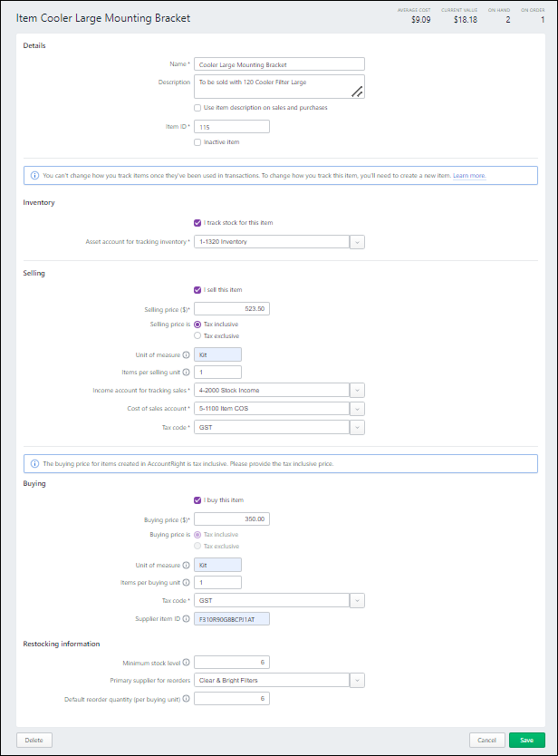Check 'Inactive item' checkbox
Screen dimensions: 558x756
pos(197,142)
